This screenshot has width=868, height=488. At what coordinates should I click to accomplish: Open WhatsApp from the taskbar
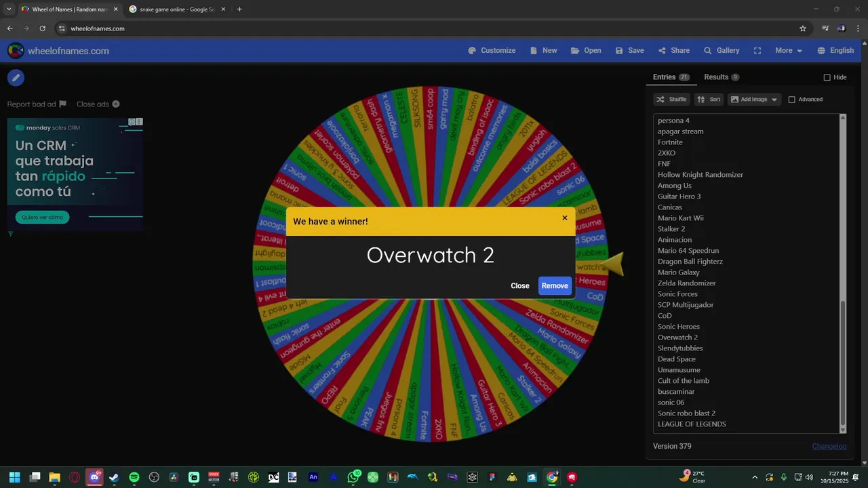point(353,477)
